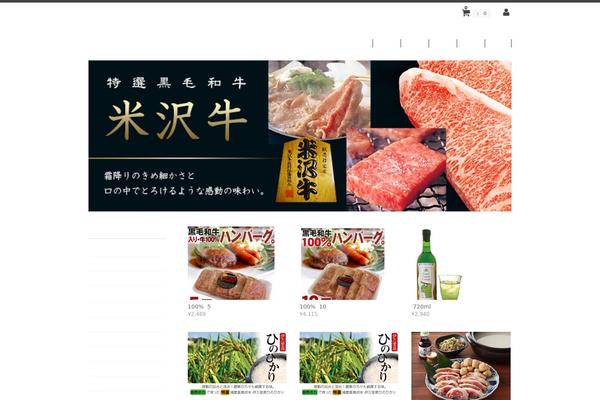Viewport: 600px width, 400px height.
Task: Open the 入り・牛100% hamburger product image
Action: click(x=231, y=263)
